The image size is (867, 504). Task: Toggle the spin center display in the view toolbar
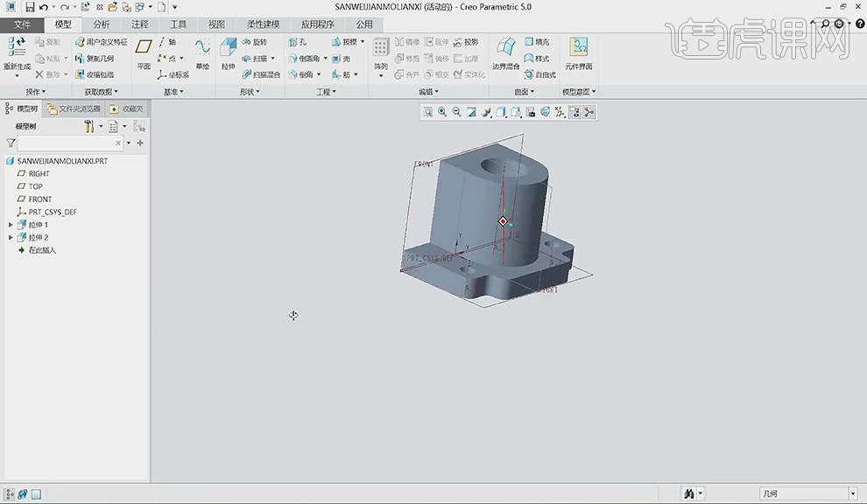[x=589, y=112]
